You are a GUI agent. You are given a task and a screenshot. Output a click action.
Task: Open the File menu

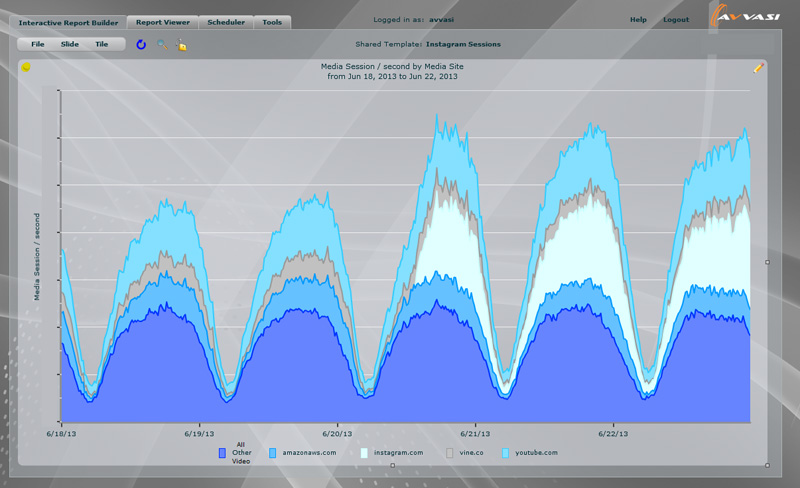point(38,44)
